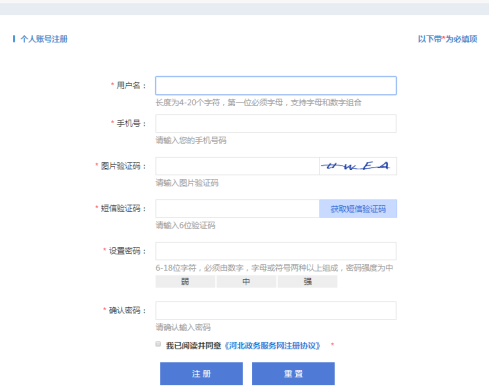Click the 确认密码 confirm password field

276,311
